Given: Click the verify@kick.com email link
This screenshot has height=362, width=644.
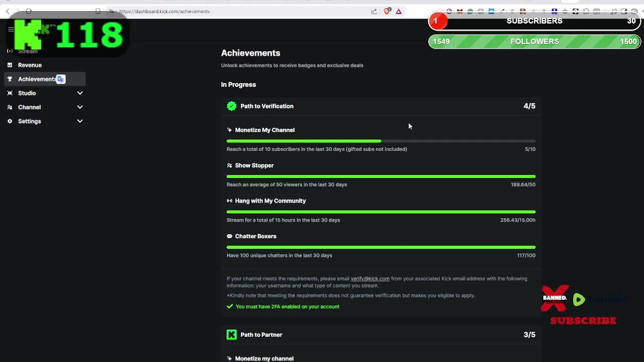Looking at the screenshot, I should [370, 279].
